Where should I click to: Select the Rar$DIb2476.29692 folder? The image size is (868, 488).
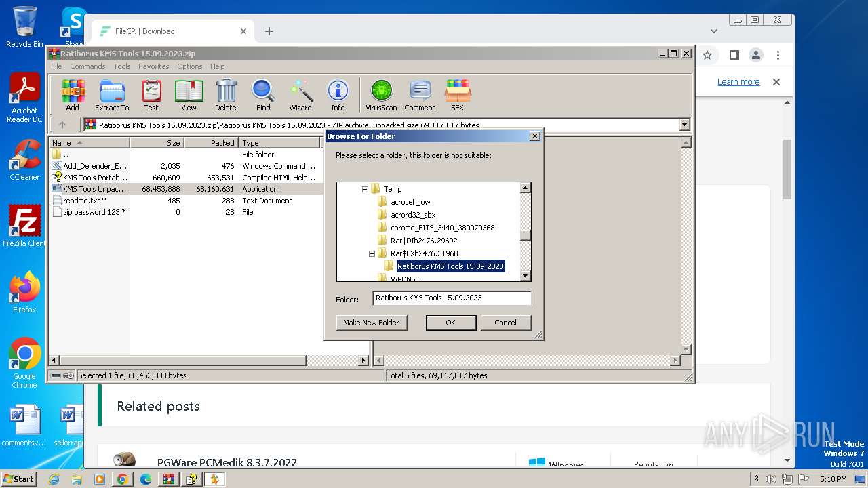[x=424, y=241]
